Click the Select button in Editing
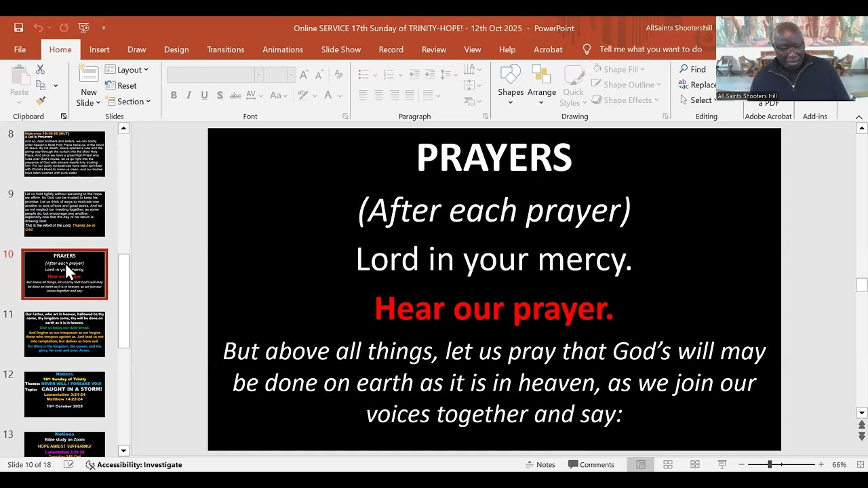 point(696,100)
